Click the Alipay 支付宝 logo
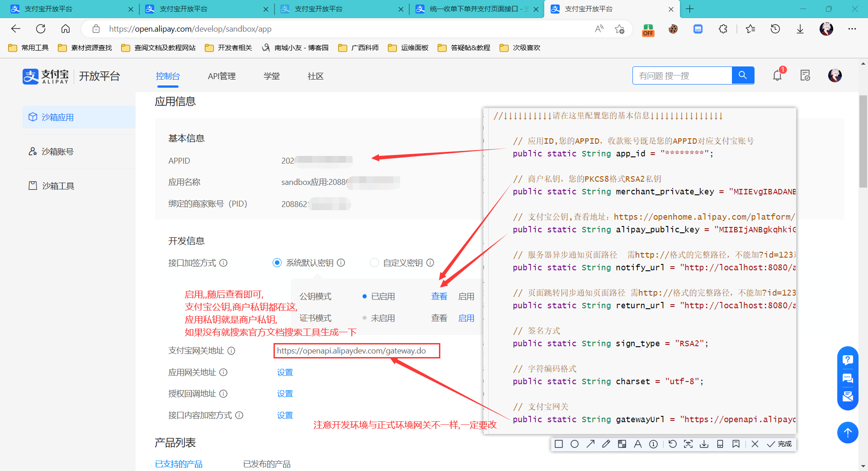Viewport: 868px width, 471px height. coord(46,76)
